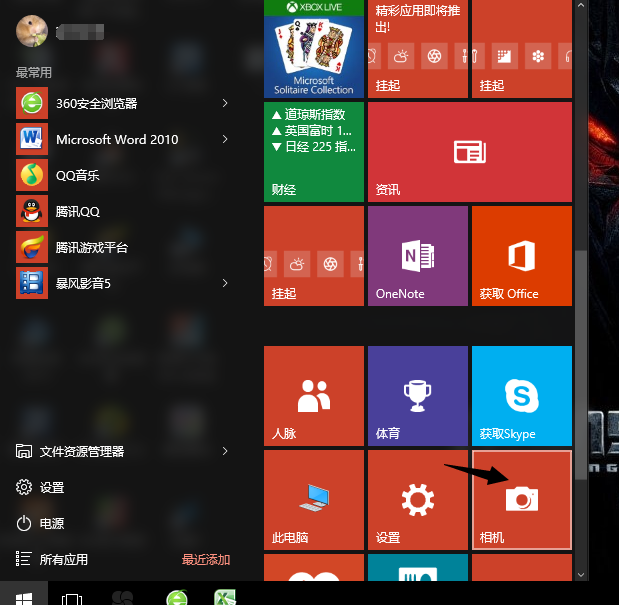Open QQ音乐 app
The width and height of the screenshot is (619, 605).
click(122, 175)
